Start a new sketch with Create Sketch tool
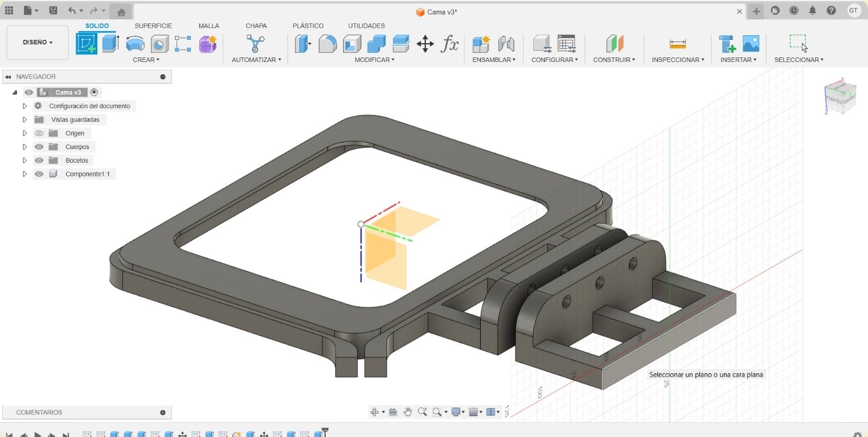The height and width of the screenshot is (437, 868). [87, 44]
